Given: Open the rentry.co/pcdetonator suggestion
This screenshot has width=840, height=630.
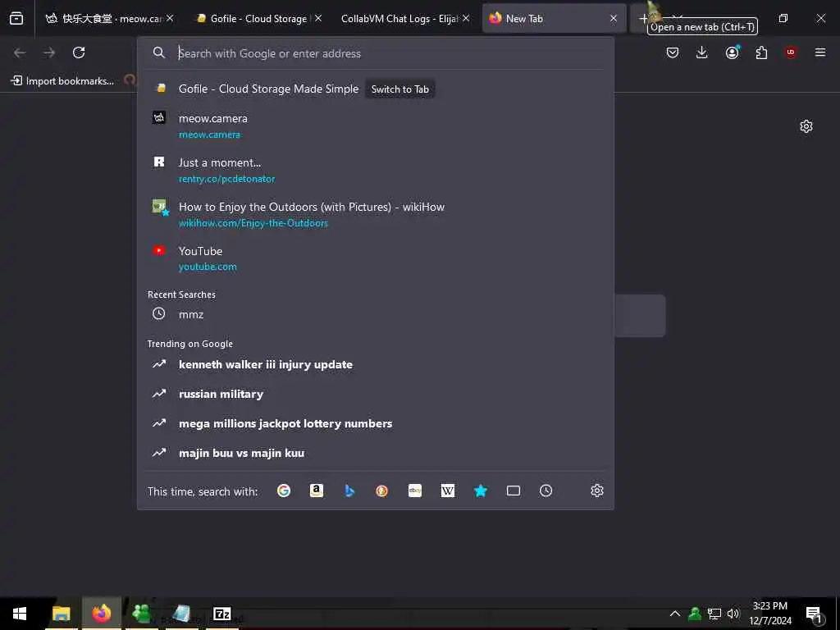Looking at the screenshot, I should (375, 171).
